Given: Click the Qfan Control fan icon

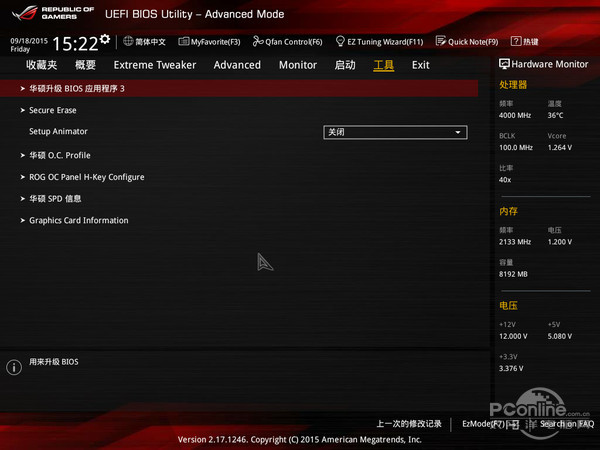Looking at the screenshot, I should pos(258,41).
